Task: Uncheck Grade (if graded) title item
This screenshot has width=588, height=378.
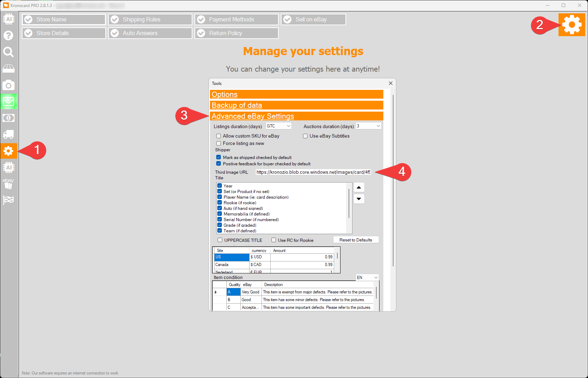Action: tap(219, 225)
